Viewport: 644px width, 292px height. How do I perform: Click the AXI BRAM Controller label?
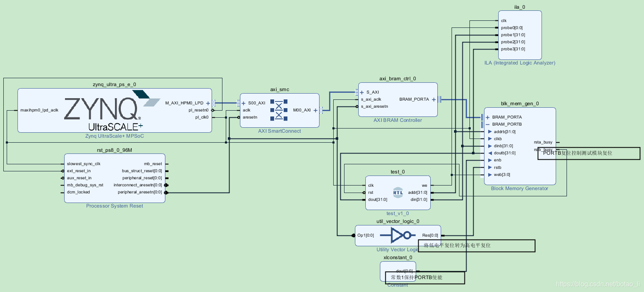click(398, 120)
